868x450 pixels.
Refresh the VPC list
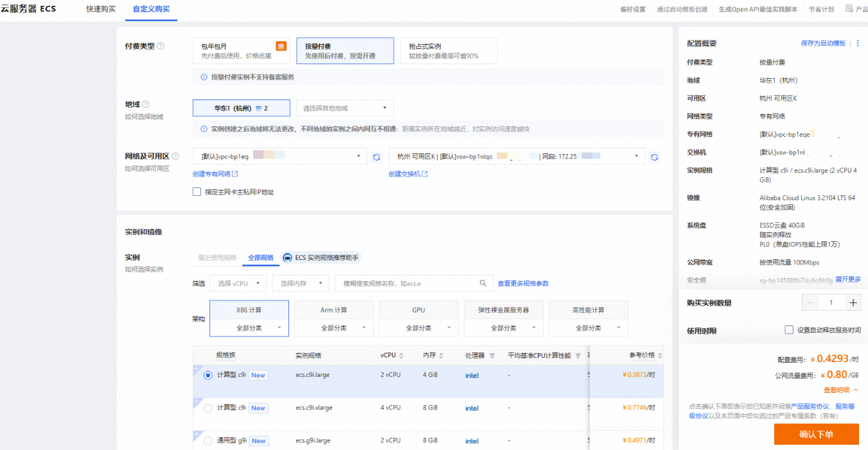pos(377,157)
